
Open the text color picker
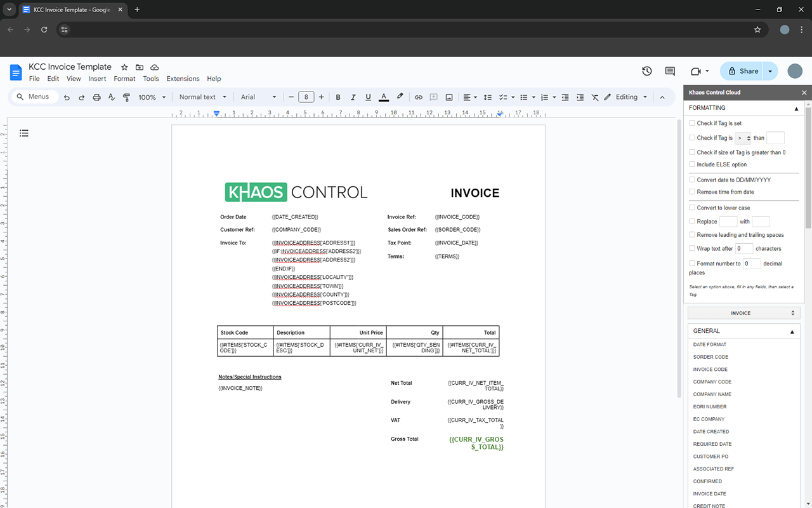pos(383,97)
